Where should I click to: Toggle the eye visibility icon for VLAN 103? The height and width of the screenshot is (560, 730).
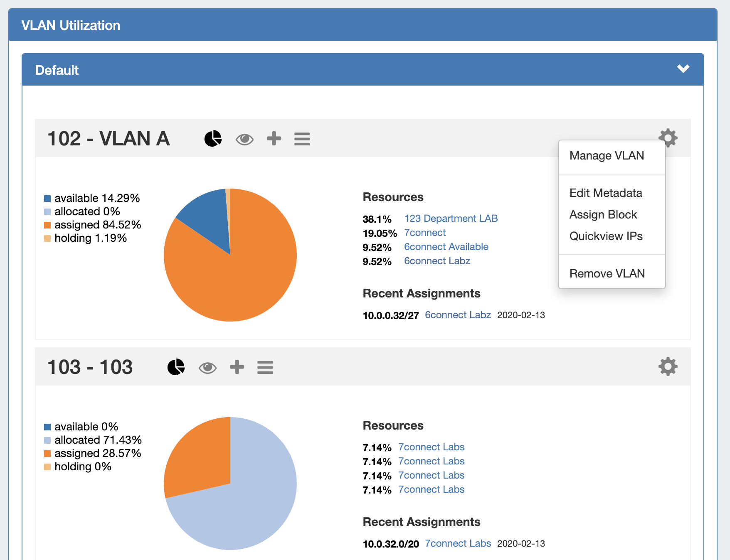[x=207, y=368]
